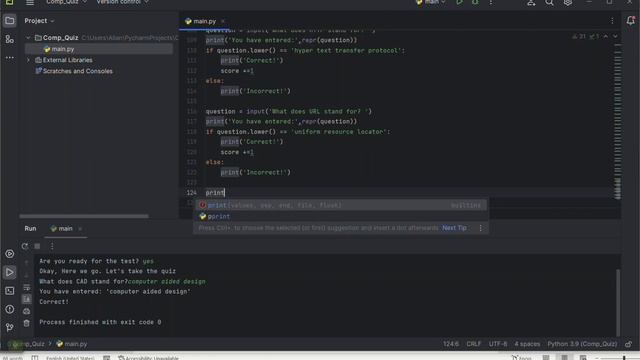Screen dimensions: 640x360
Task: Toggle soft-wrap in console
Action: (x=27, y=287)
